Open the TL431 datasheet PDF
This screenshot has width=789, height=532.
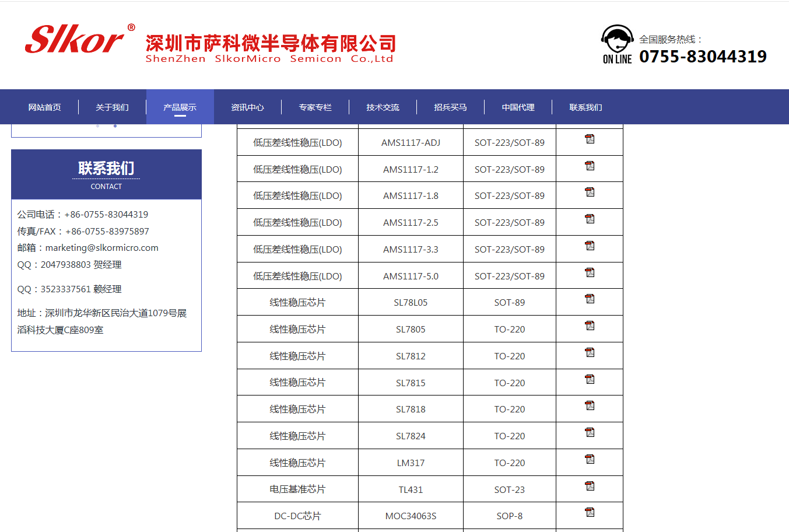(x=590, y=485)
